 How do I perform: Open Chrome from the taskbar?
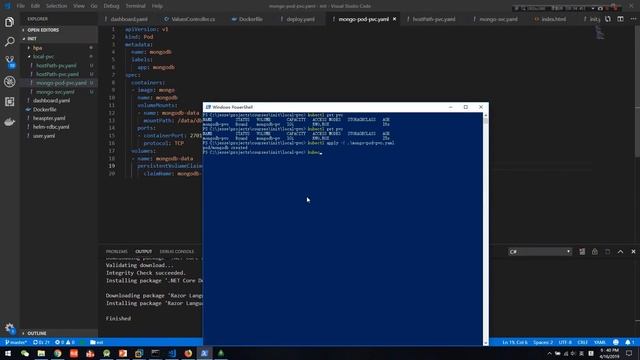(x=58, y=353)
